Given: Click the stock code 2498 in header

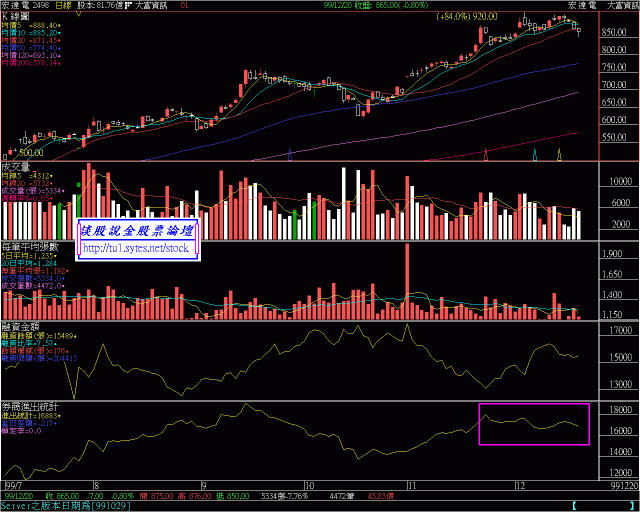Looking at the screenshot, I should point(42,5).
